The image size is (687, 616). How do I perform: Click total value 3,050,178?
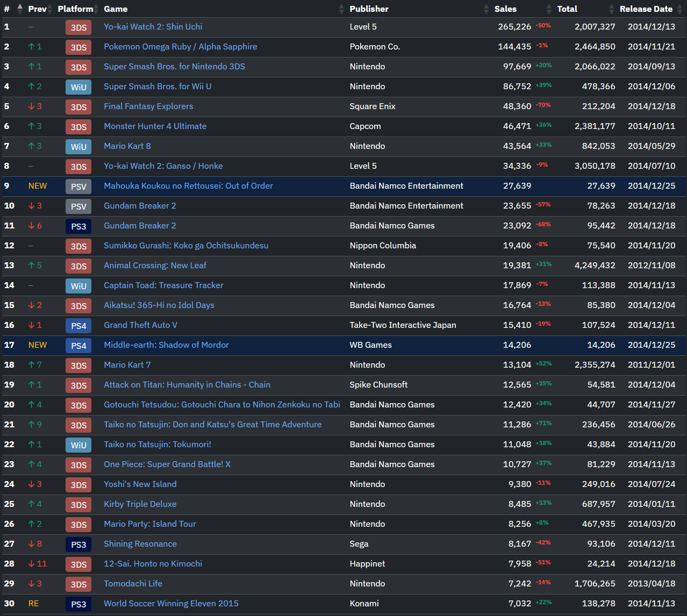595,166
